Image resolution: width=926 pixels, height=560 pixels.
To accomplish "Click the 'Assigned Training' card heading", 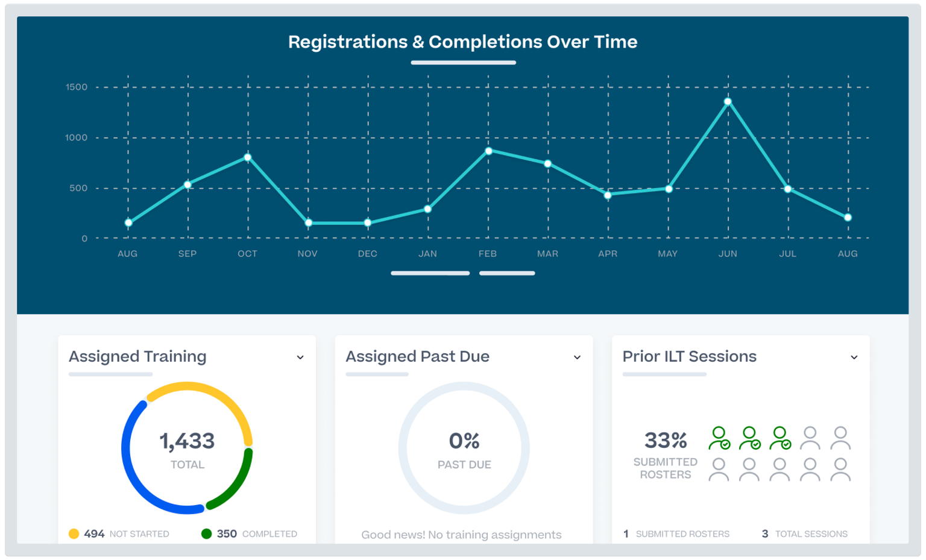I will [137, 357].
